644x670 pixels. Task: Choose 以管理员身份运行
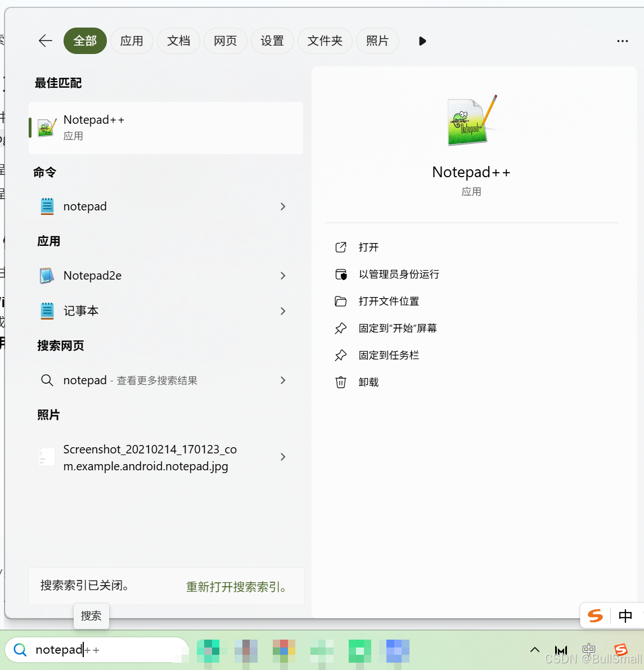click(399, 274)
